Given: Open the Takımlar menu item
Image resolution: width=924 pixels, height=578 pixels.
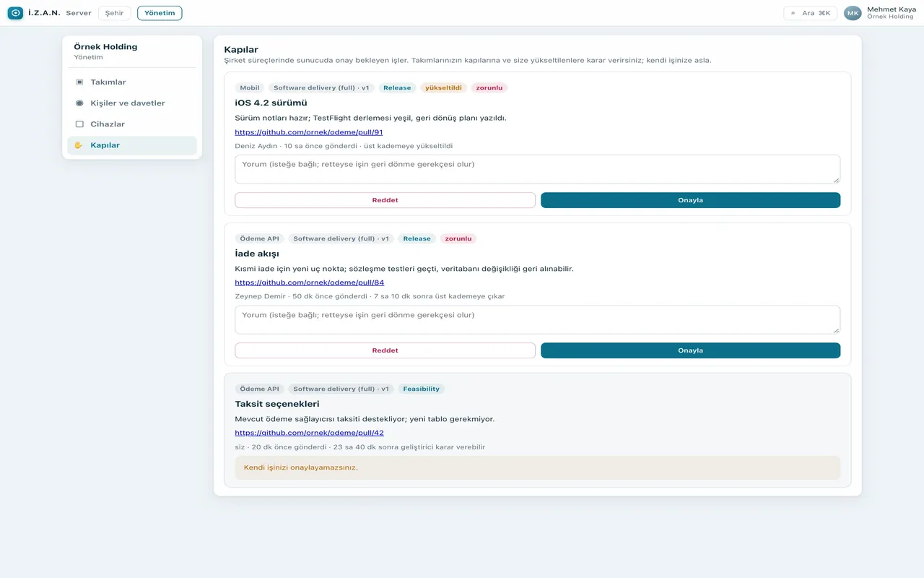Looking at the screenshot, I should (x=132, y=82).
